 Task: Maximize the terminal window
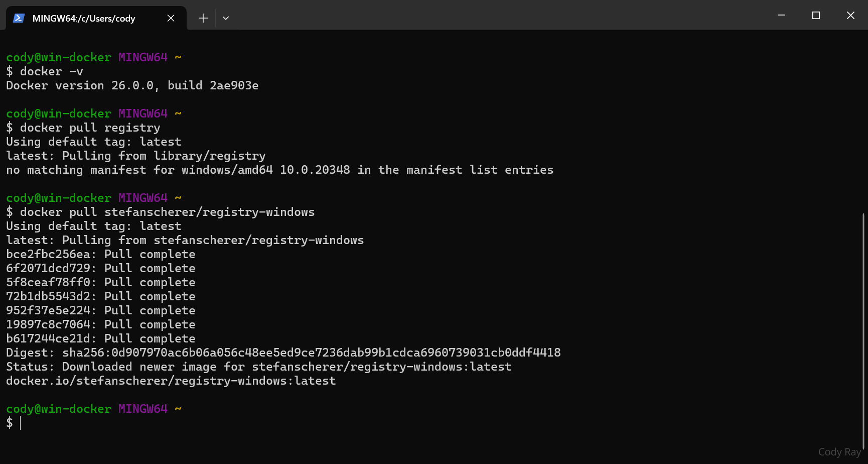coord(816,16)
